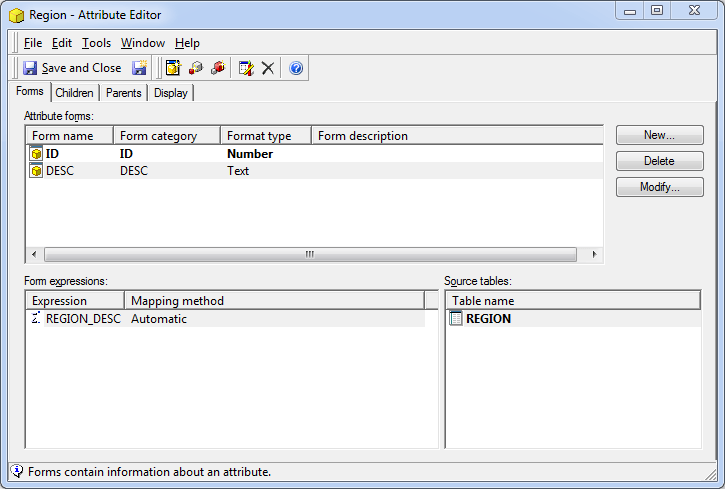Open the File menu
Viewport: 725px width, 489px height.
(33, 43)
